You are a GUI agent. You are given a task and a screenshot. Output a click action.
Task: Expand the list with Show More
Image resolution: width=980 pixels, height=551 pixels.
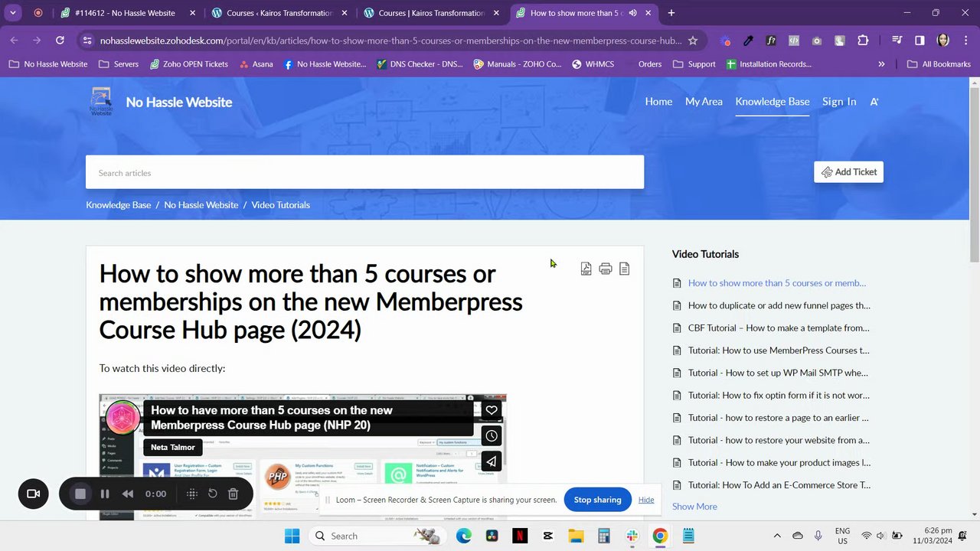coord(694,507)
